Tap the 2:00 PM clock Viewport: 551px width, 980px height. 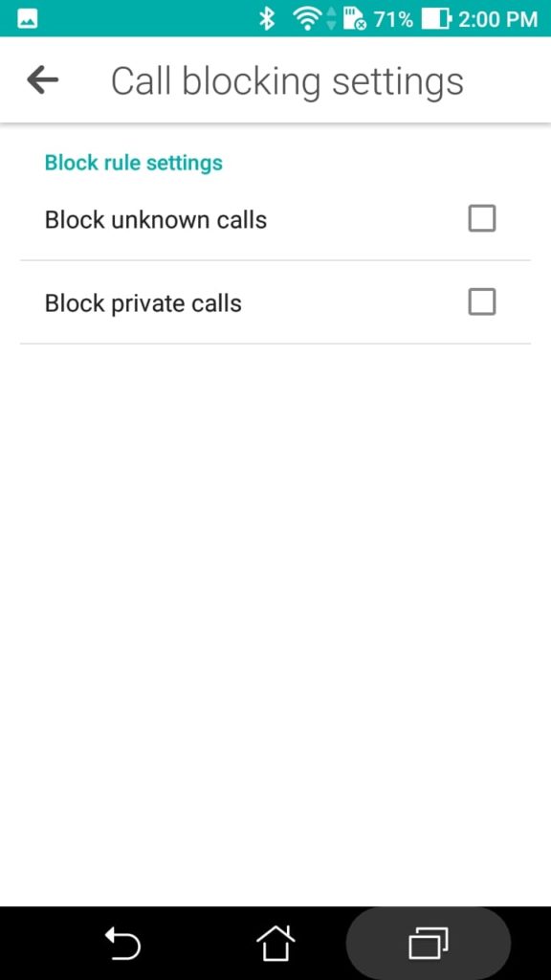point(497,19)
